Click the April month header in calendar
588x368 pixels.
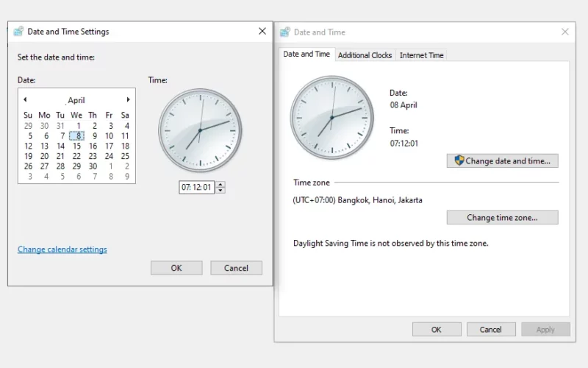[x=76, y=100]
